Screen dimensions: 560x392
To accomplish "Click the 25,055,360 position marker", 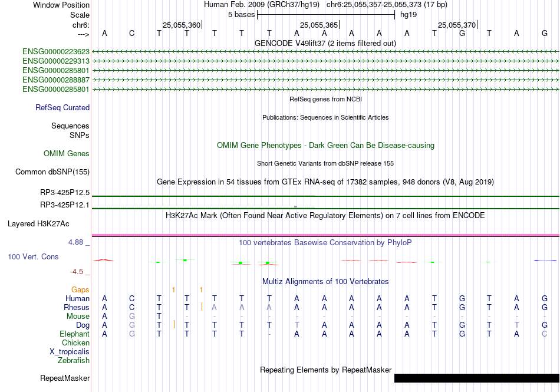I will point(182,25).
